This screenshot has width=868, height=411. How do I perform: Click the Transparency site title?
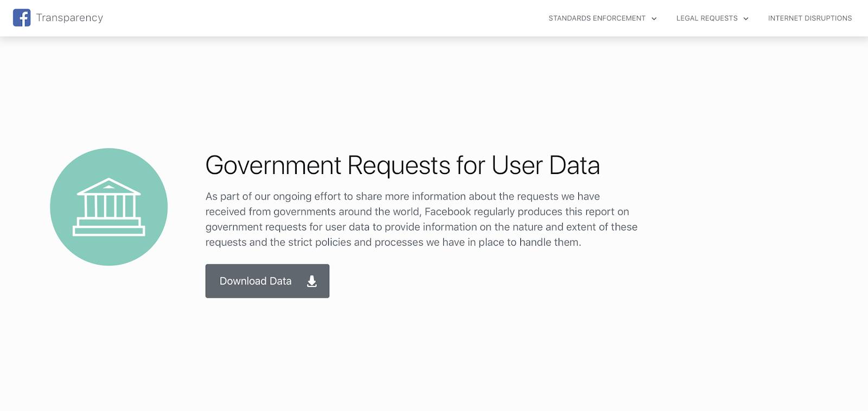pos(69,17)
